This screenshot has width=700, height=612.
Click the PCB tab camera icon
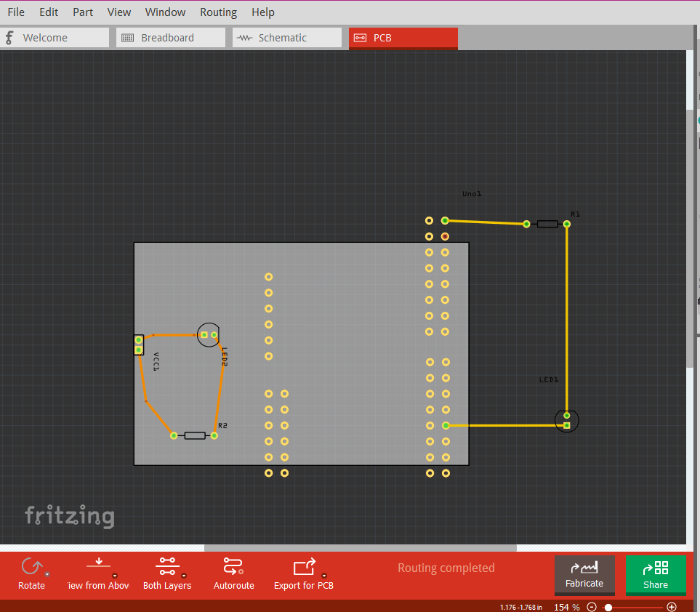[x=361, y=38]
